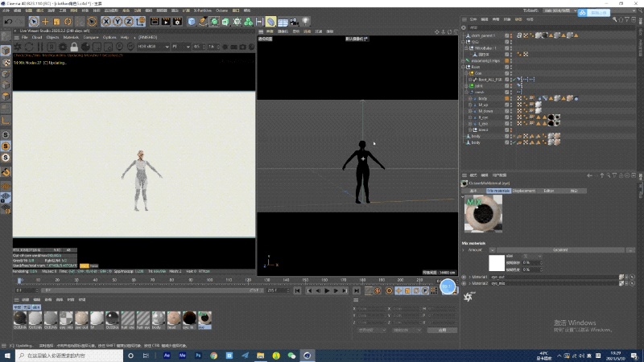Click the Windows Start button on taskbar
This screenshot has width=644, height=362.
pyautogui.click(x=6, y=355)
